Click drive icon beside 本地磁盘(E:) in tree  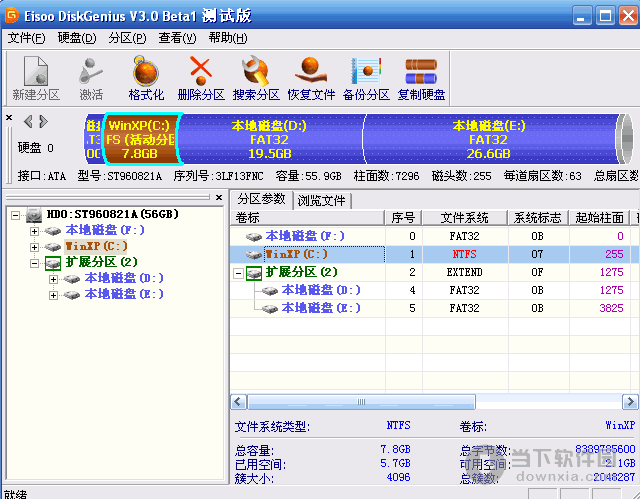(72, 295)
